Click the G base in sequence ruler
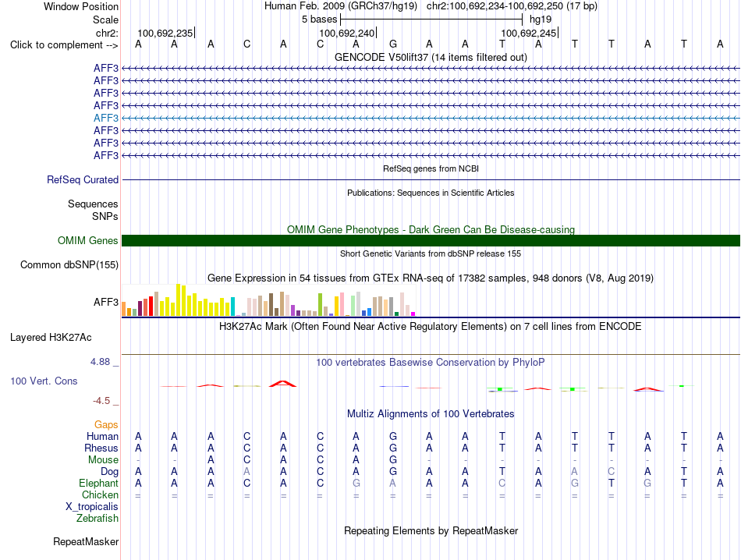This screenshot has height=560, width=741. click(392, 44)
